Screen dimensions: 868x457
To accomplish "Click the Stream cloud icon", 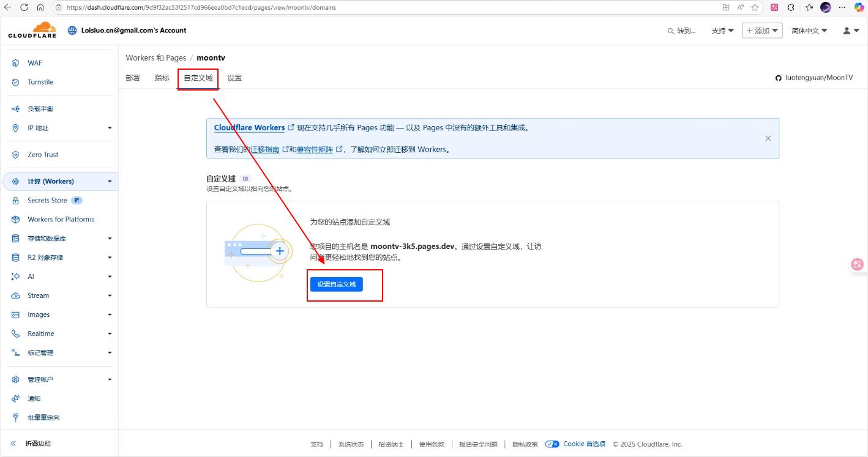I will pos(15,295).
